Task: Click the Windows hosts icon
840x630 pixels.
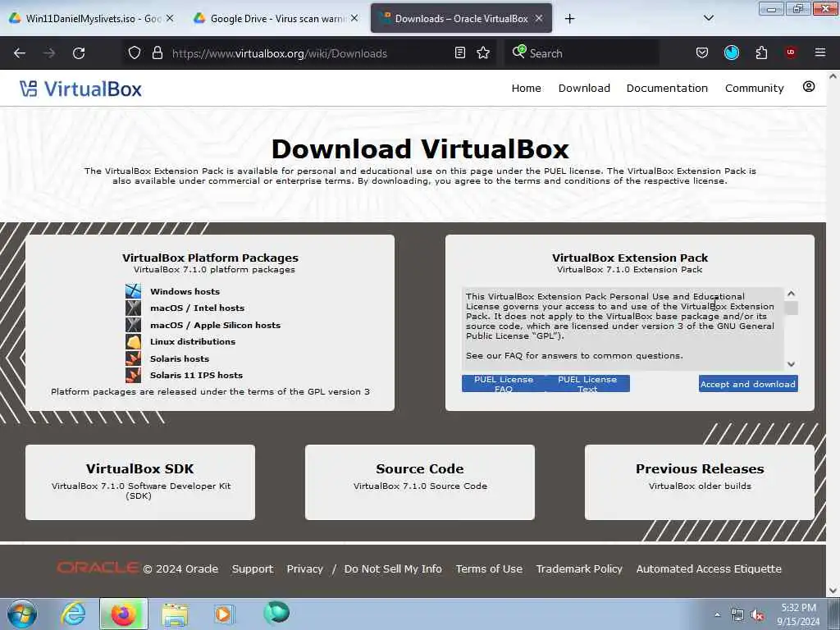Action: click(133, 291)
